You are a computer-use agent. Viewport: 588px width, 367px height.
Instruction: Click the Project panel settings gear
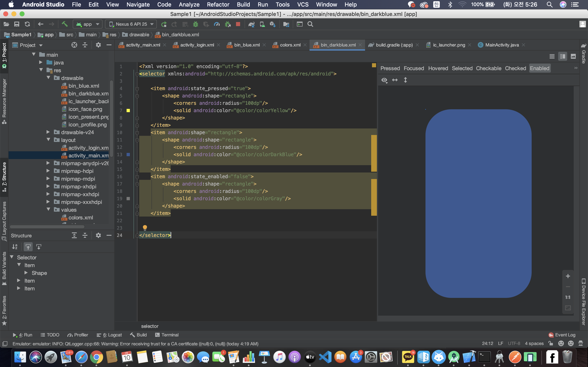point(98,45)
